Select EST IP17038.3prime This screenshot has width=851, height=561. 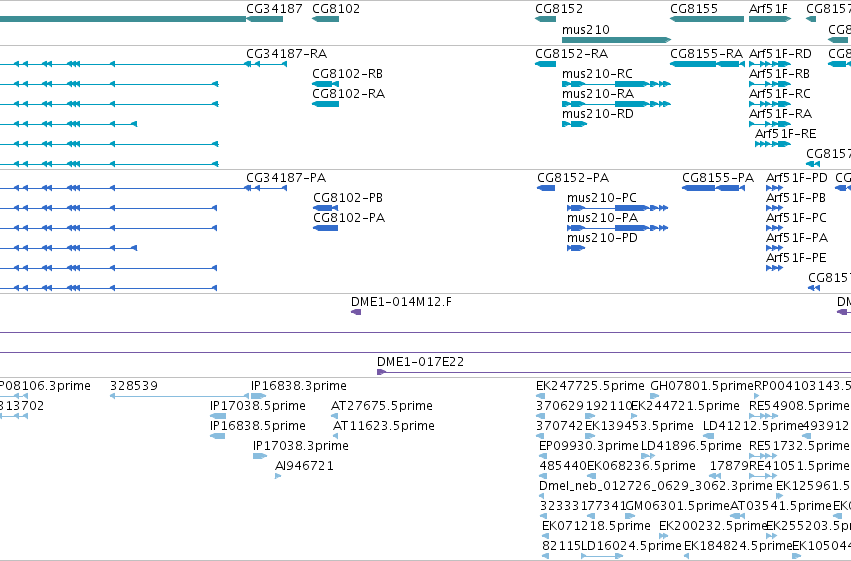(301, 447)
